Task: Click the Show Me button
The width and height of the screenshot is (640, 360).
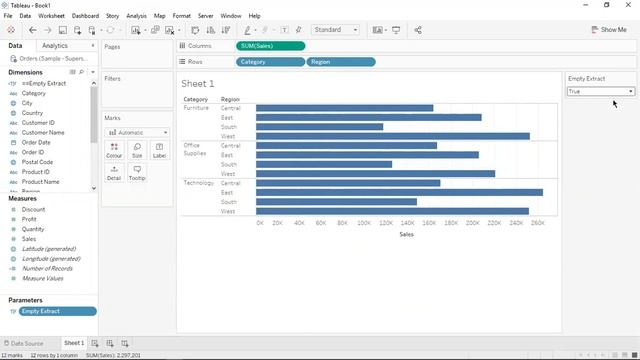Action: (609, 30)
